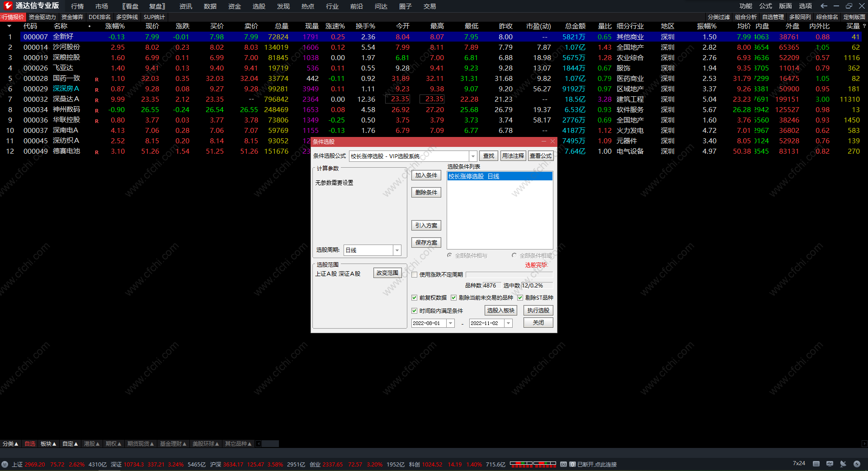Click the R marker on 华联控股 row

tap(97, 121)
